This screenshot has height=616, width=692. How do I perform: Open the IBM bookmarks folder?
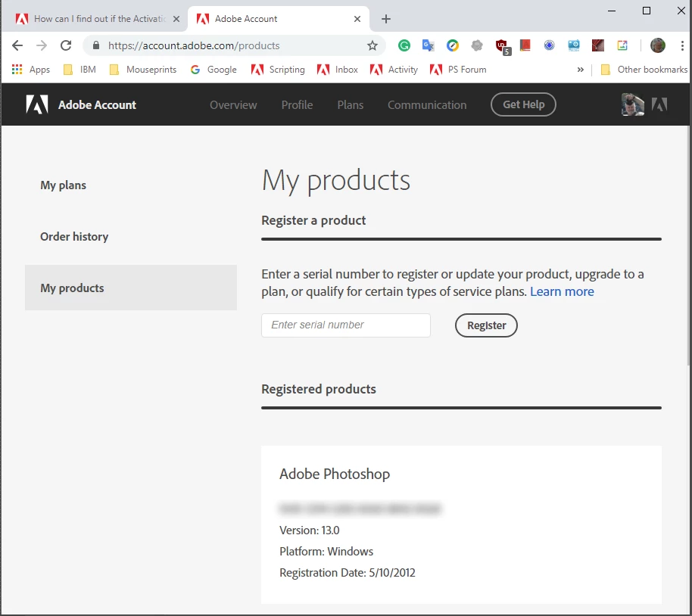pos(80,70)
